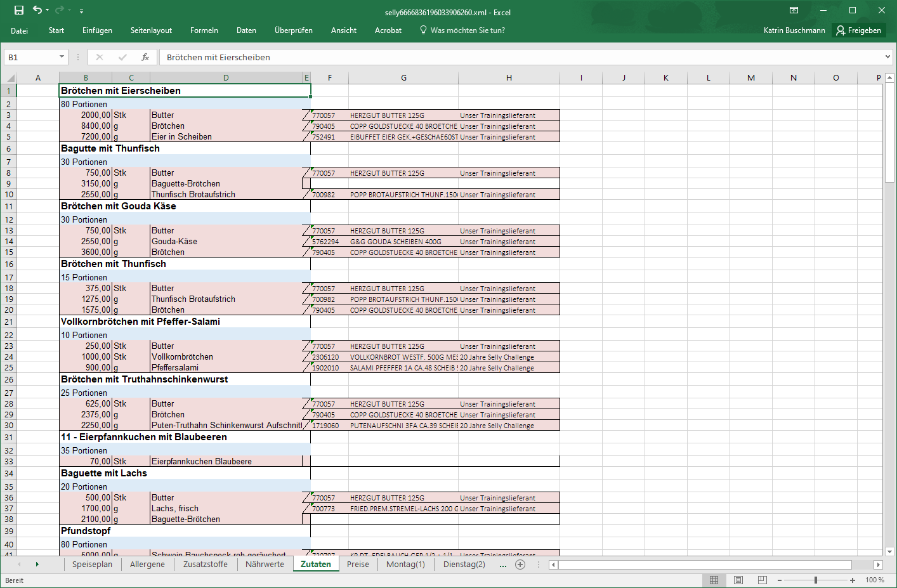Switch to the Nährwerte sheet tab
Screen dimensions: 897x588
coord(265,564)
